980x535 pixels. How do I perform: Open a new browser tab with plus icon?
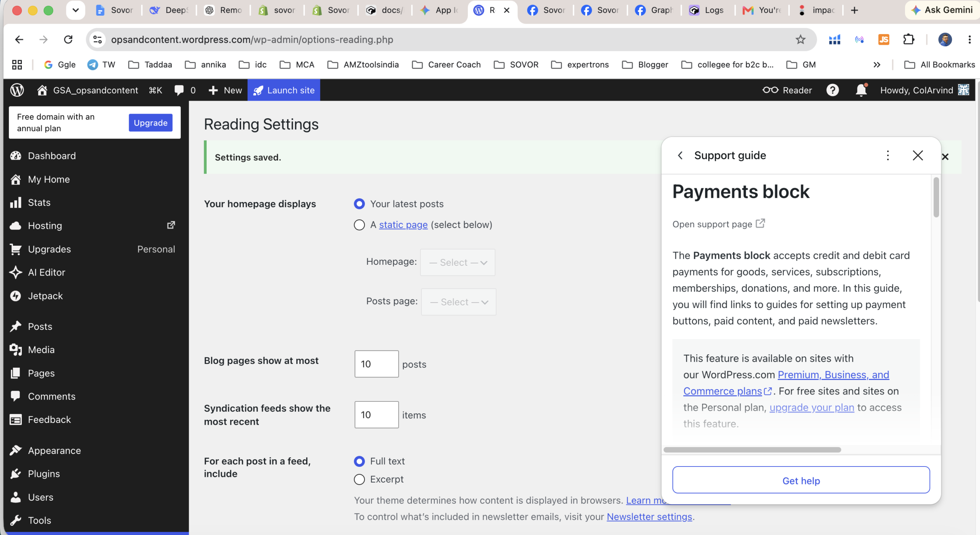coord(854,10)
